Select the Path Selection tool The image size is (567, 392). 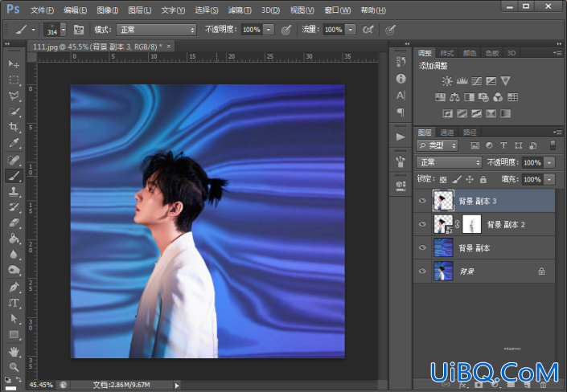[14, 319]
